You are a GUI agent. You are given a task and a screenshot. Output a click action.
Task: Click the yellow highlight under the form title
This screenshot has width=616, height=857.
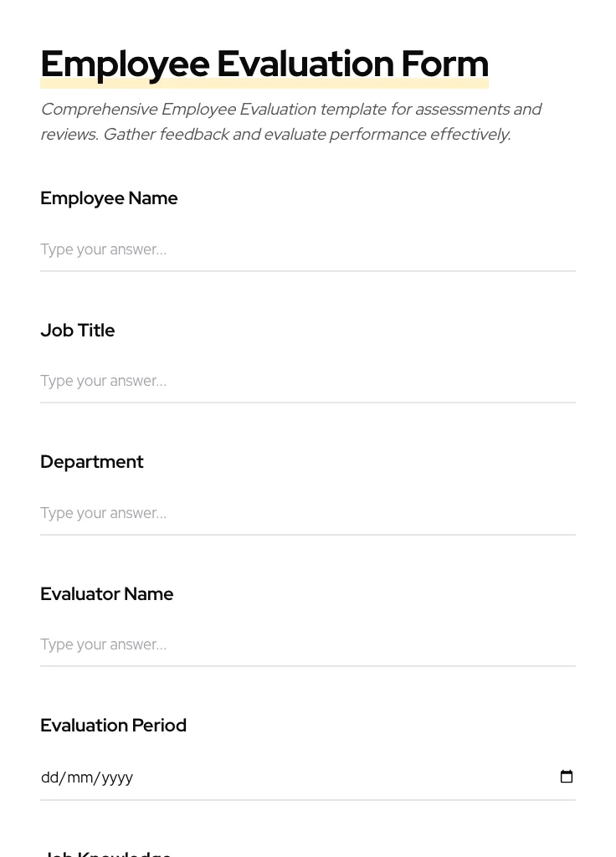pos(264,81)
